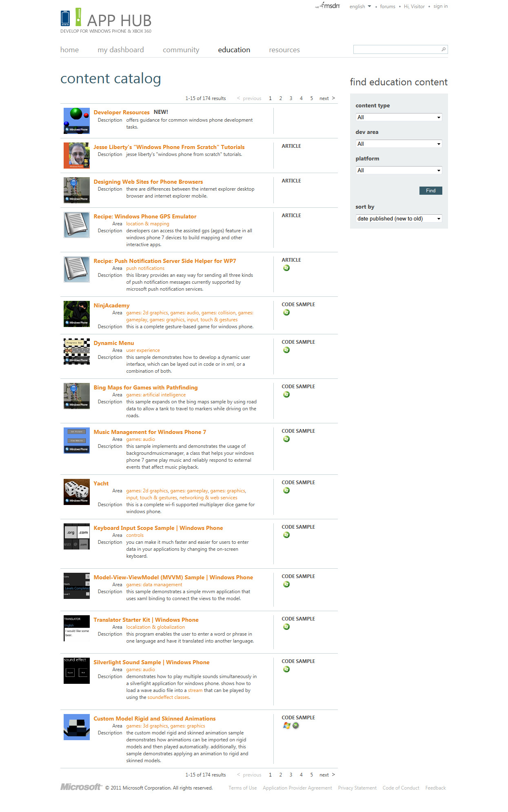Open Keyboard Input Scope thumbnail
The image size is (508, 812).
(x=77, y=536)
